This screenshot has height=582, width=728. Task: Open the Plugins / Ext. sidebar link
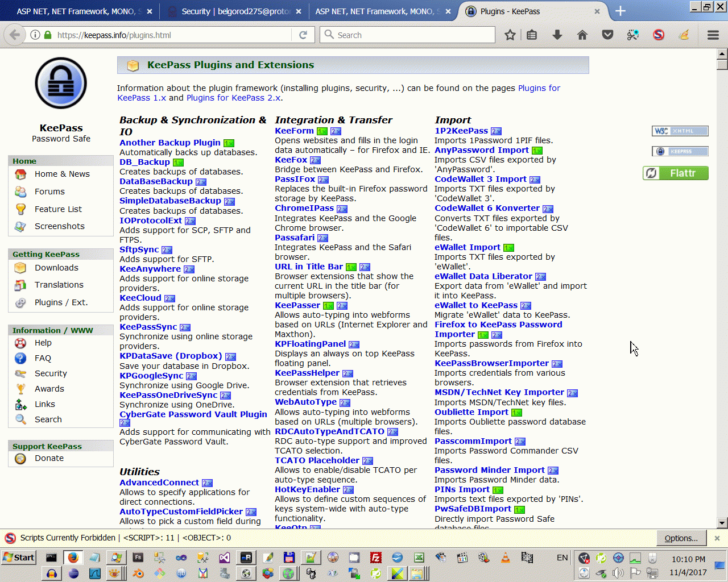pyautogui.click(x=61, y=302)
